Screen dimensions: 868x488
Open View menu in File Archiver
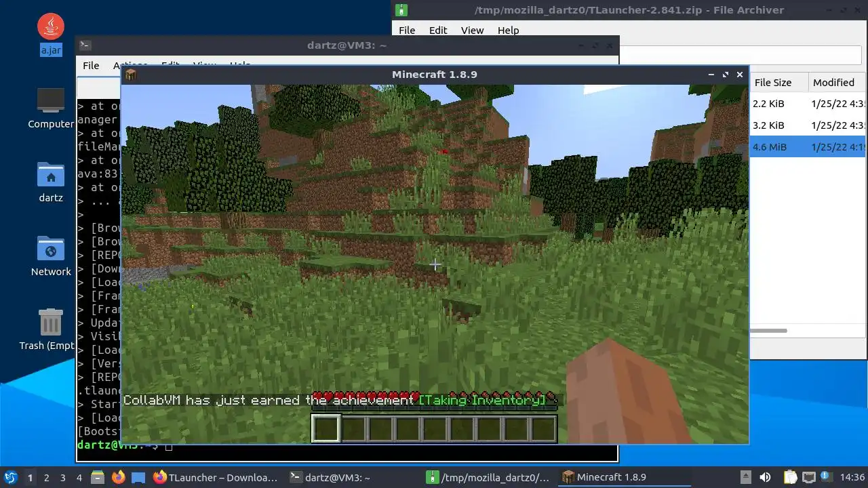pyautogui.click(x=472, y=30)
